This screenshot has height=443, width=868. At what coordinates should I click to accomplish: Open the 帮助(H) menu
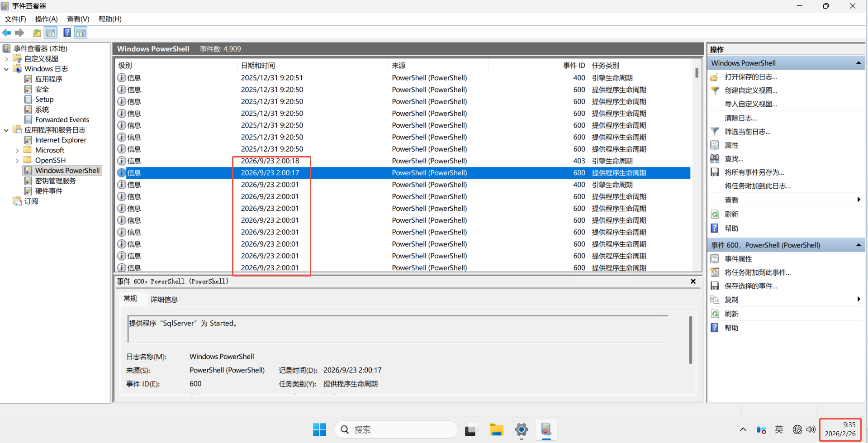coord(110,19)
